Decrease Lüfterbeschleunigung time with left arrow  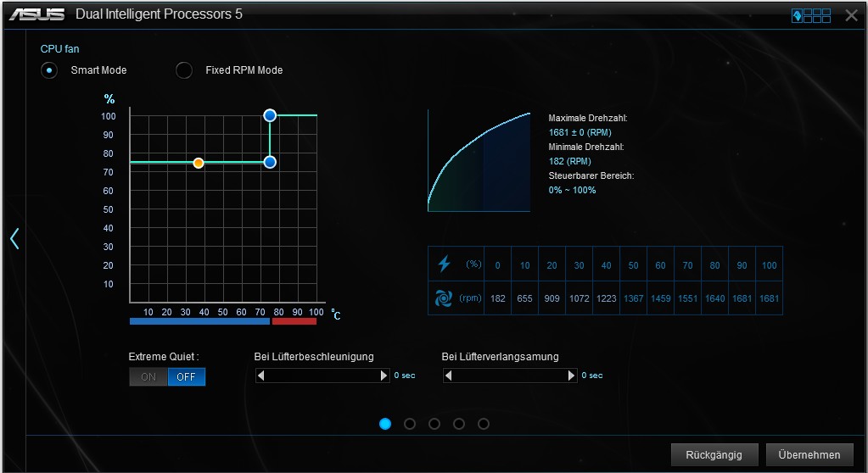pos(260,376)
